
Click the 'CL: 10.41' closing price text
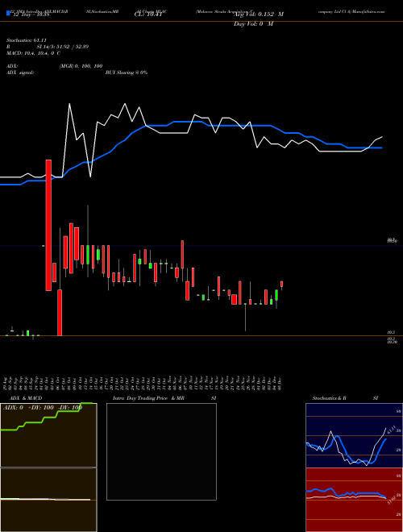click(x=149, y=14)
